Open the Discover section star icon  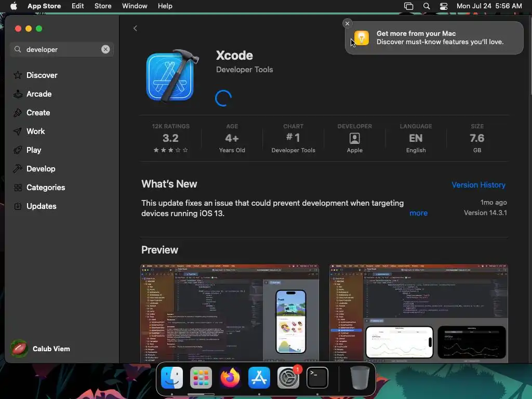18,75
